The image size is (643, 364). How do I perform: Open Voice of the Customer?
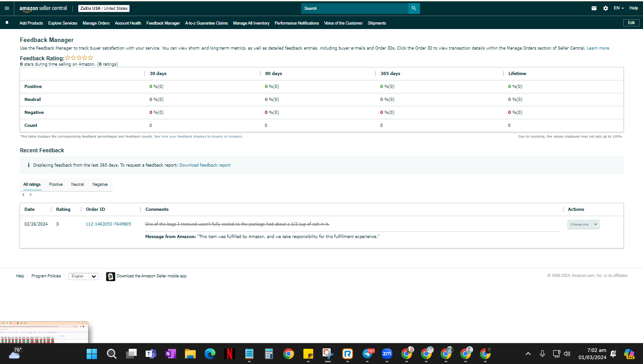pos(343,23)
